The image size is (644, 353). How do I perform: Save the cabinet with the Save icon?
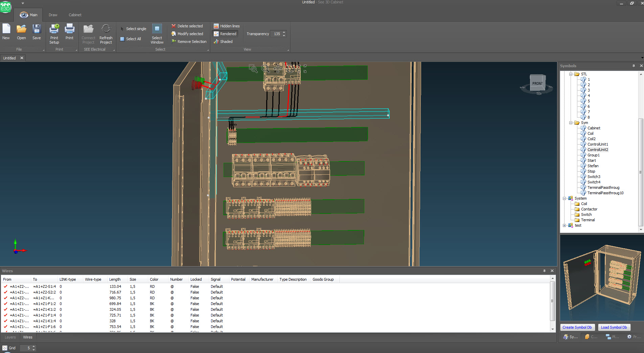coord(37,29)
